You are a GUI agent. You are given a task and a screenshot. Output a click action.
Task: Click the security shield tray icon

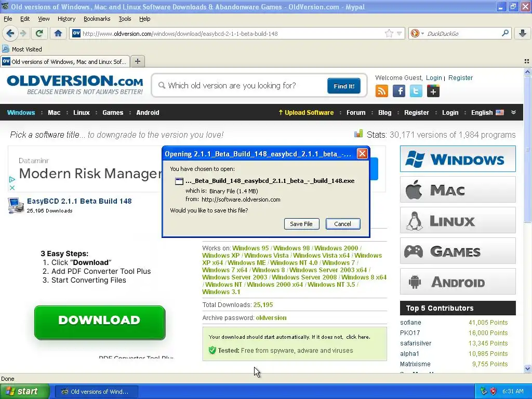494,392
